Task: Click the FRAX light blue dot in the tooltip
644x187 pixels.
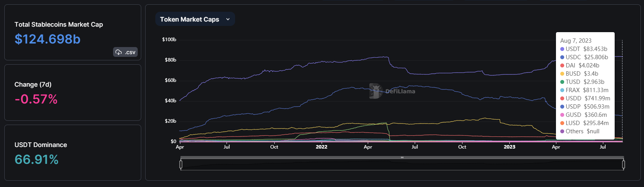Action: point(562,90)
